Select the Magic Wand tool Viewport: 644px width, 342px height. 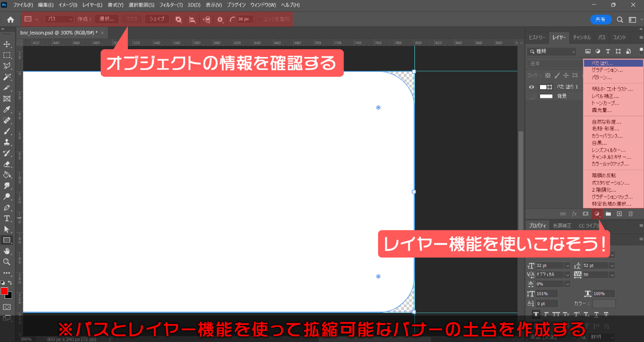(7, 77)
